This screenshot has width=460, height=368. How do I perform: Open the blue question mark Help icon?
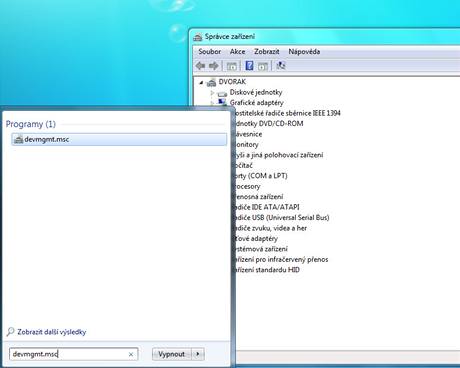(x=249, y=66)
